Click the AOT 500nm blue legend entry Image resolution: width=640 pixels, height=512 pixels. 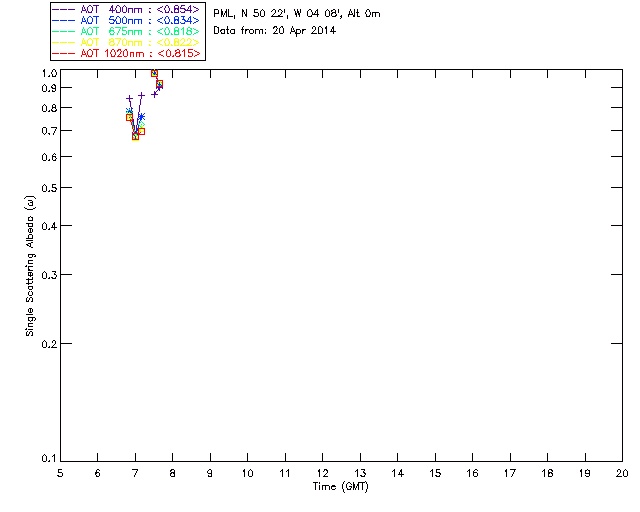[x=126, y=20]
